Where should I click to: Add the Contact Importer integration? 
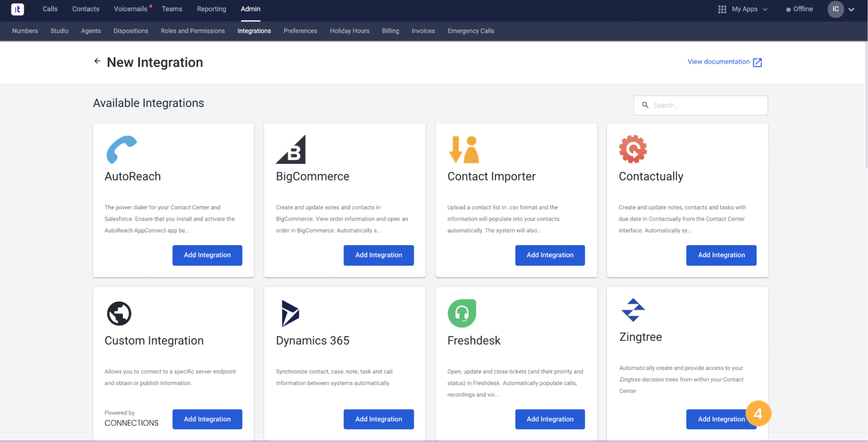[x=550, y=255]
